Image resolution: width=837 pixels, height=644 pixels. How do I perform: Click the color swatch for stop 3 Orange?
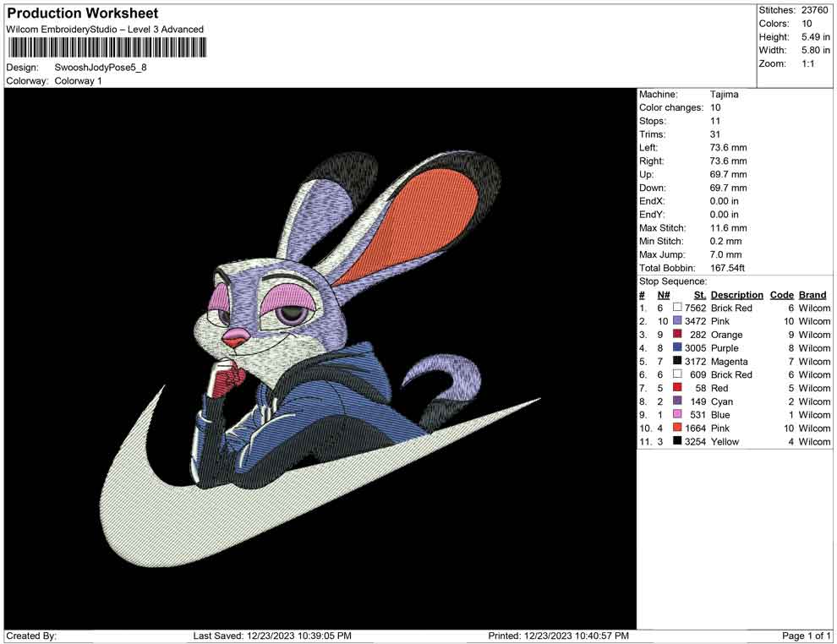[x=677, y=335]
